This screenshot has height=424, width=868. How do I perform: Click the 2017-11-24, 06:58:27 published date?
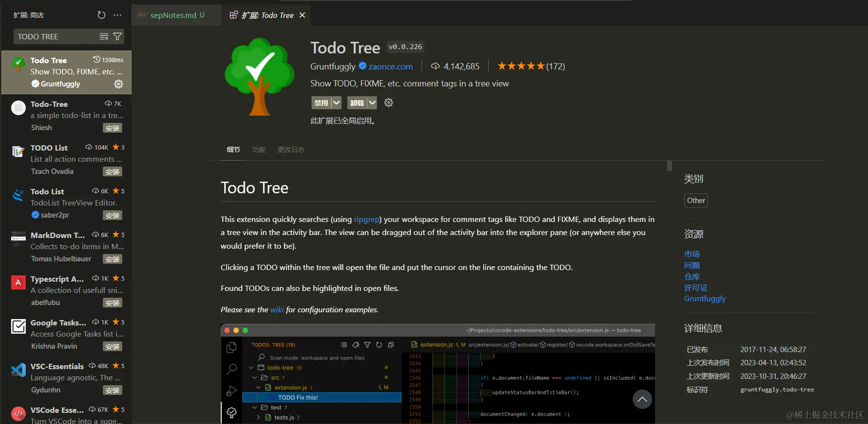773,350
